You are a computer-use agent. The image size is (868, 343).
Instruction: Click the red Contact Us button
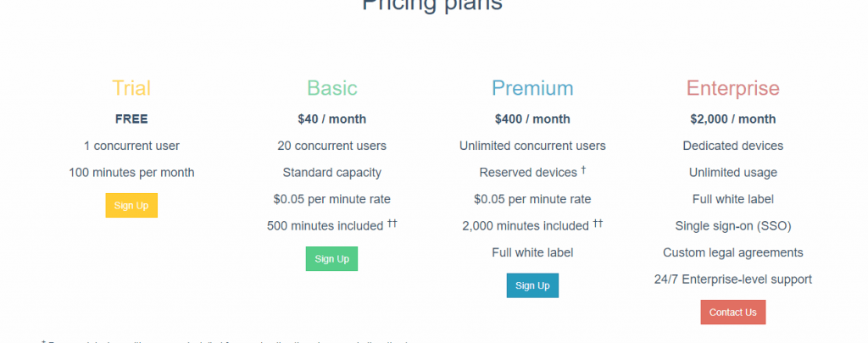733,312
